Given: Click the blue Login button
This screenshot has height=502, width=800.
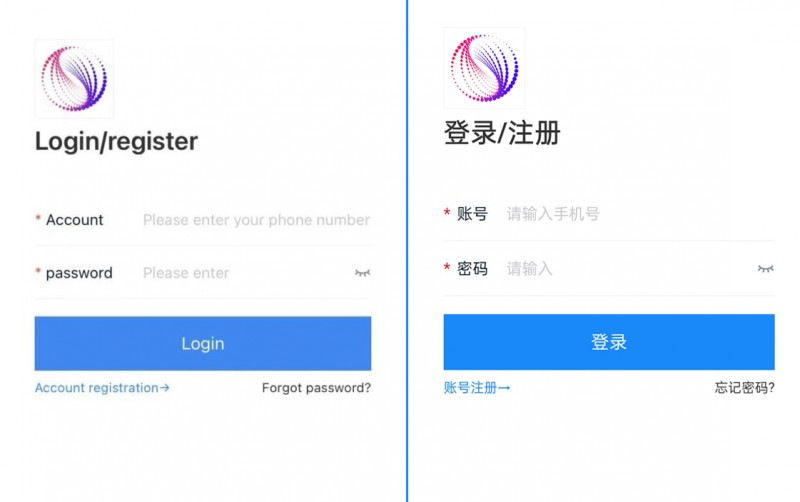Looking at the screenshot, I should 203,343.
